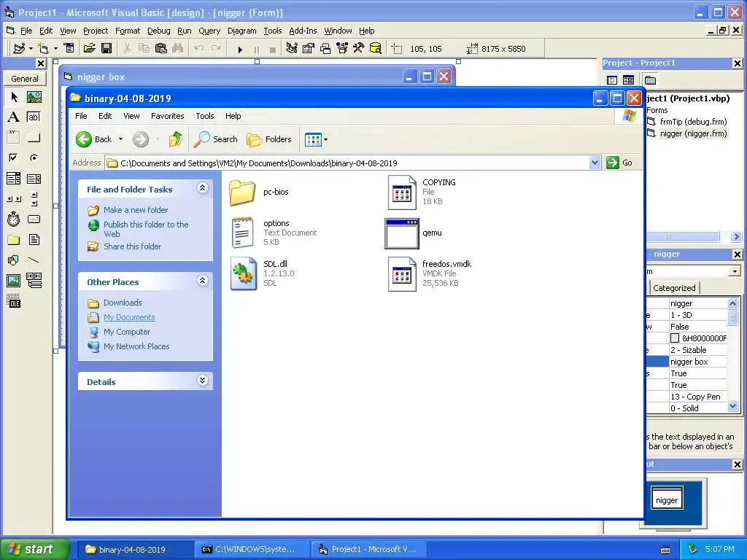747x560 pixels.
Task: Open the Tools menu in Explorer
Action: coord(205,116)
